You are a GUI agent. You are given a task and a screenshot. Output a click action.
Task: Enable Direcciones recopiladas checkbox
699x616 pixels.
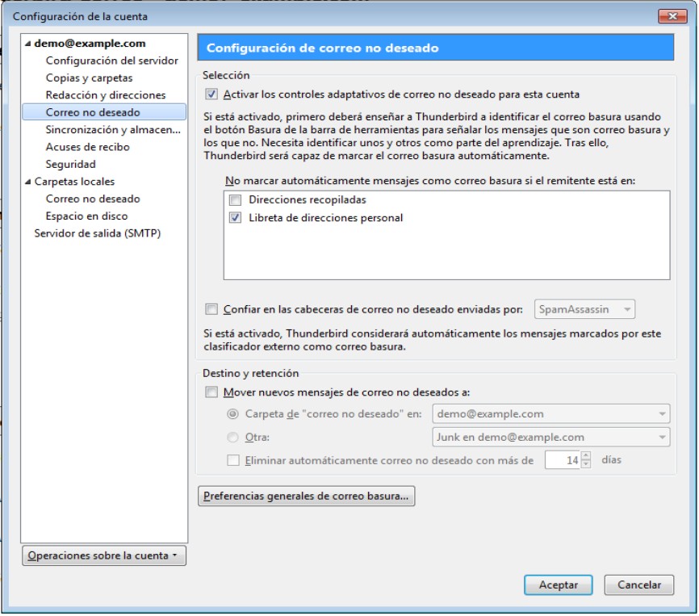(x=236, y=199)
